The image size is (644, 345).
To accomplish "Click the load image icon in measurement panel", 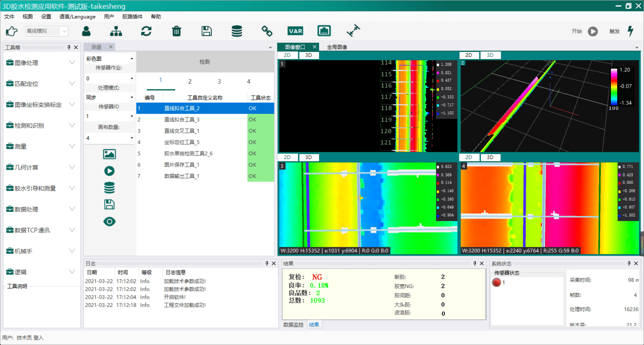I will tap(109, 154).
